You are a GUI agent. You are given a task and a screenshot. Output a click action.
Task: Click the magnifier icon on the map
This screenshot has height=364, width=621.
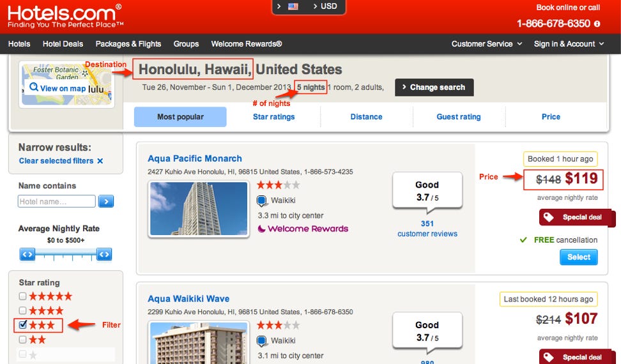point(34,87)
